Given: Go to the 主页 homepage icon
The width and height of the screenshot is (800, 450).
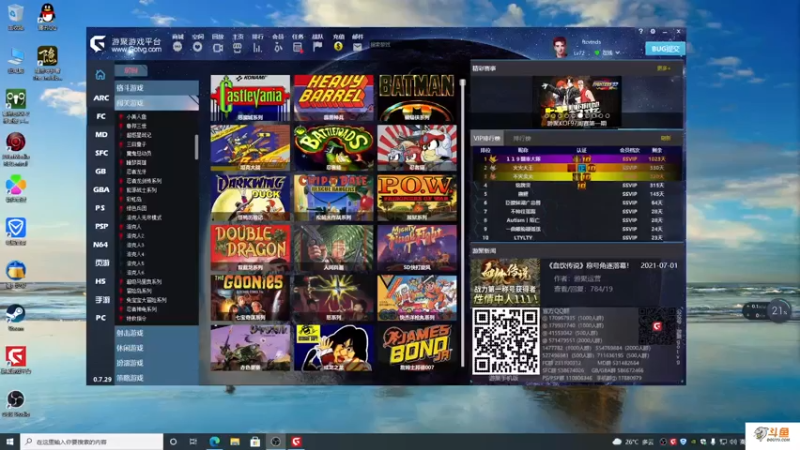Looking at the screenshot, I should 237,47.
